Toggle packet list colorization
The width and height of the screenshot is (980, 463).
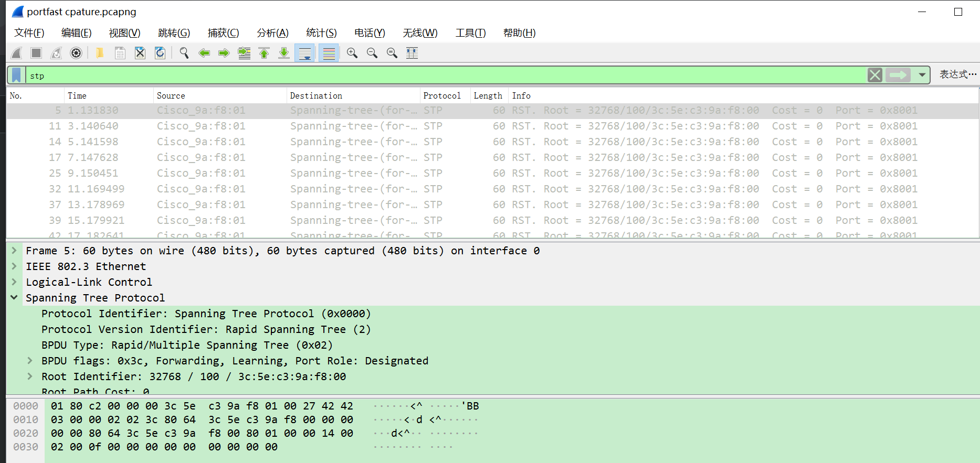[x=329, y=53]
